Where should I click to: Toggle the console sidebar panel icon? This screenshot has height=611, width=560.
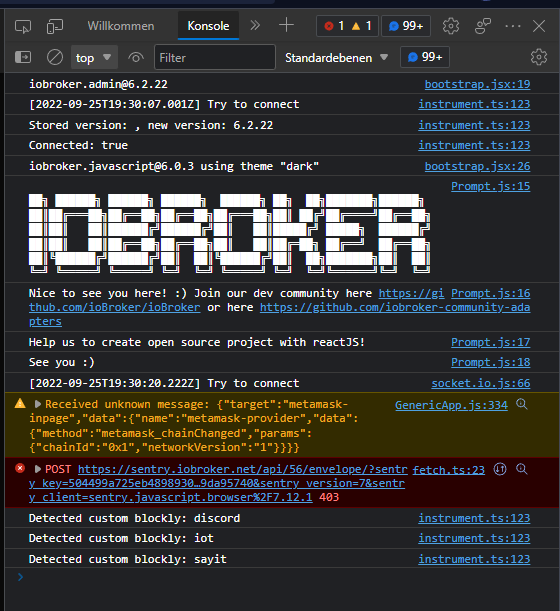[x=23, y=57]
